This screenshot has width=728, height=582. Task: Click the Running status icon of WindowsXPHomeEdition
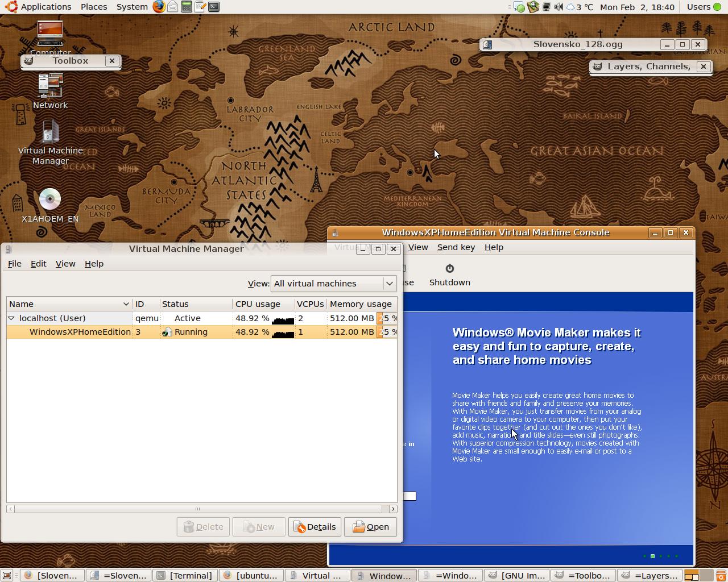tap(167, 332)
